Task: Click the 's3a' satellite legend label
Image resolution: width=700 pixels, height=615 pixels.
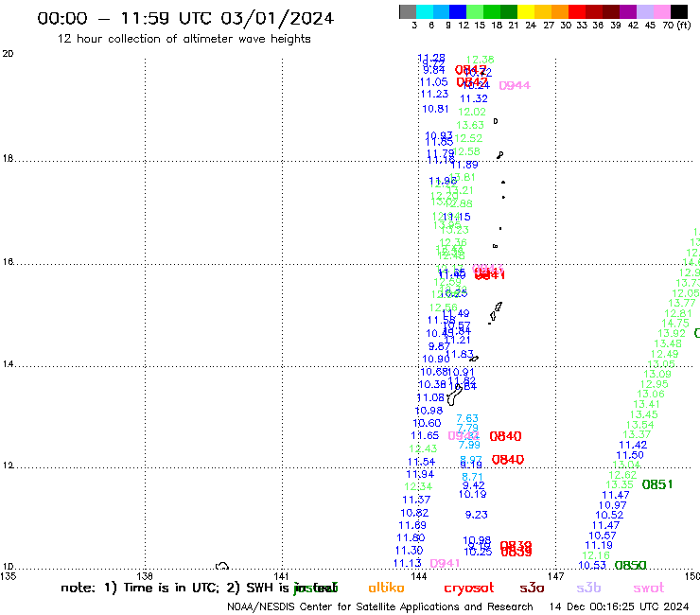Action: 532,588
